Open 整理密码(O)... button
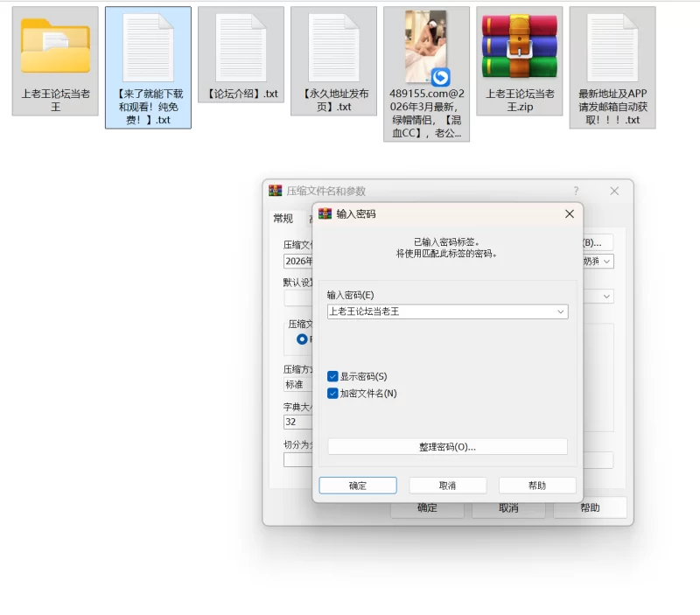The height and width of the screenshot is (615, 700). coord(447,447)
